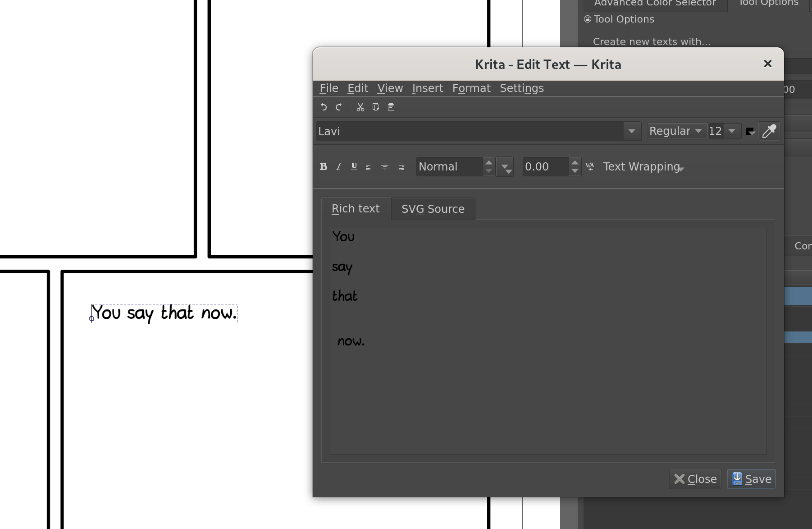
Task: Open the Format menu
Action: pos(471,88)
